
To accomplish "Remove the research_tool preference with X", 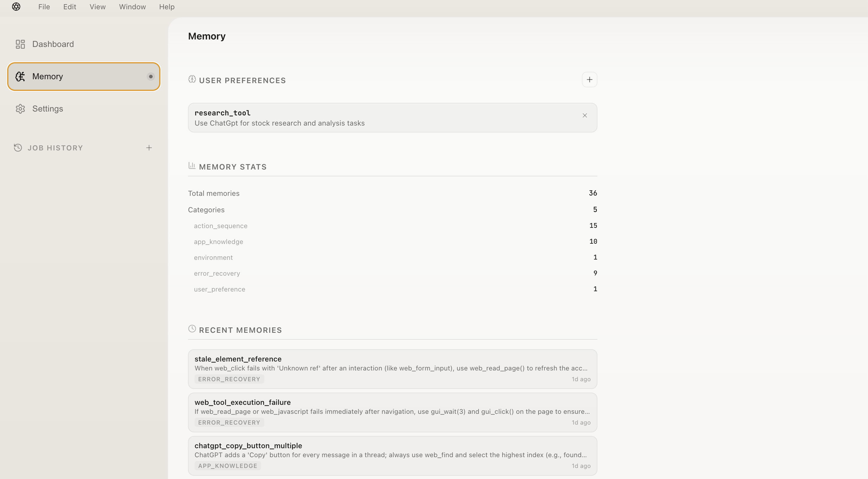I will coord(585,115).
